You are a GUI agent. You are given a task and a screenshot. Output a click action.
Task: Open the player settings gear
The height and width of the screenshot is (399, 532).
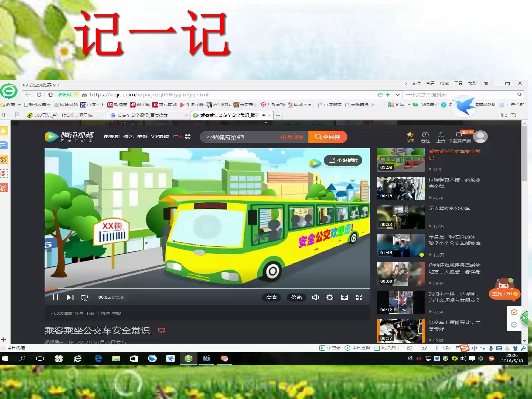pyautogui.click(x=330, y=298)
